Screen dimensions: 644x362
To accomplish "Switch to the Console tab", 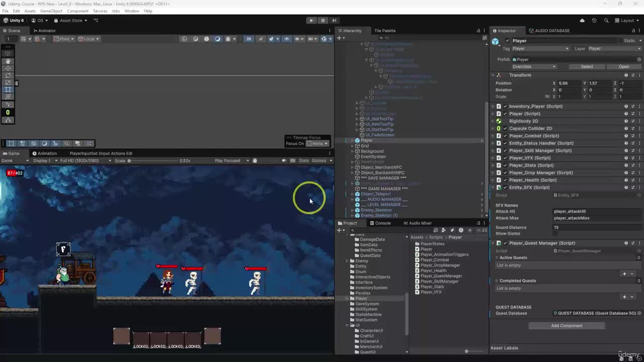I will click(x=380, y=223).
